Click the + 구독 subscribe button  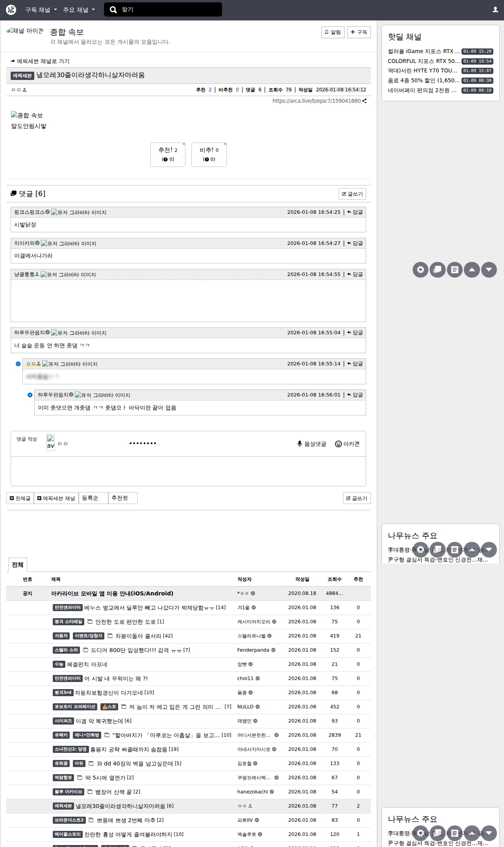coord(359,32)
